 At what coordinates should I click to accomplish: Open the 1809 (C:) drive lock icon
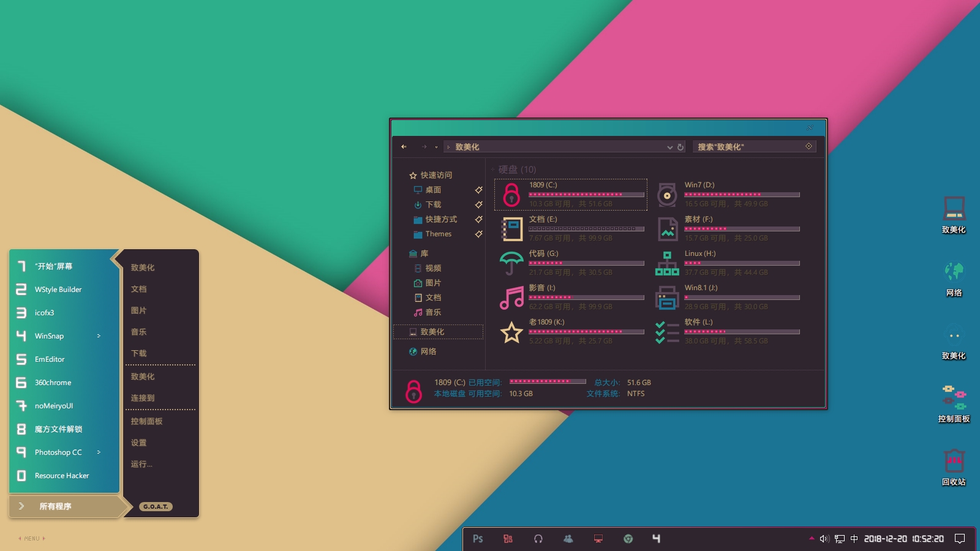511,195
